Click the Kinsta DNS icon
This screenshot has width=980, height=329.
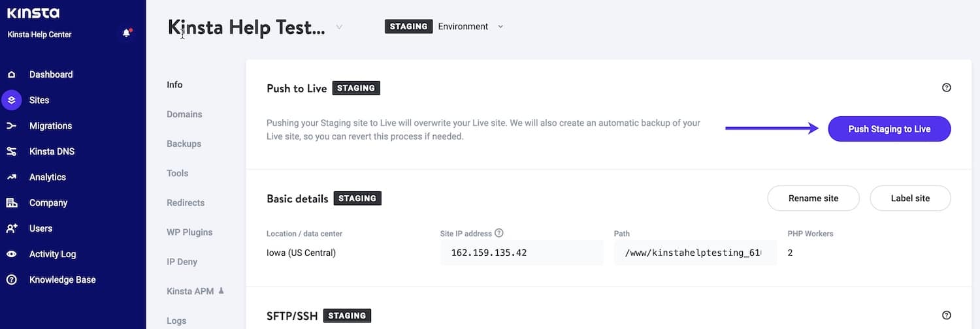(x=12, y=151)
